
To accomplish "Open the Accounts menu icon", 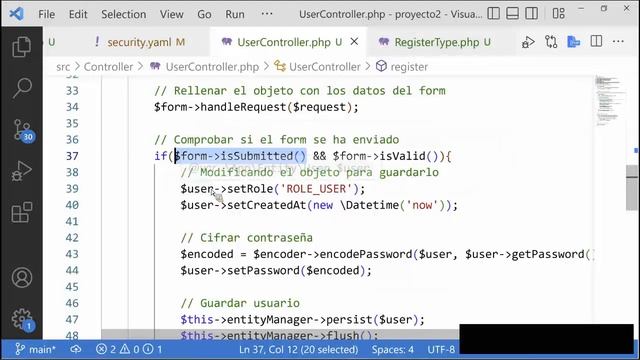I will (22, 277).
